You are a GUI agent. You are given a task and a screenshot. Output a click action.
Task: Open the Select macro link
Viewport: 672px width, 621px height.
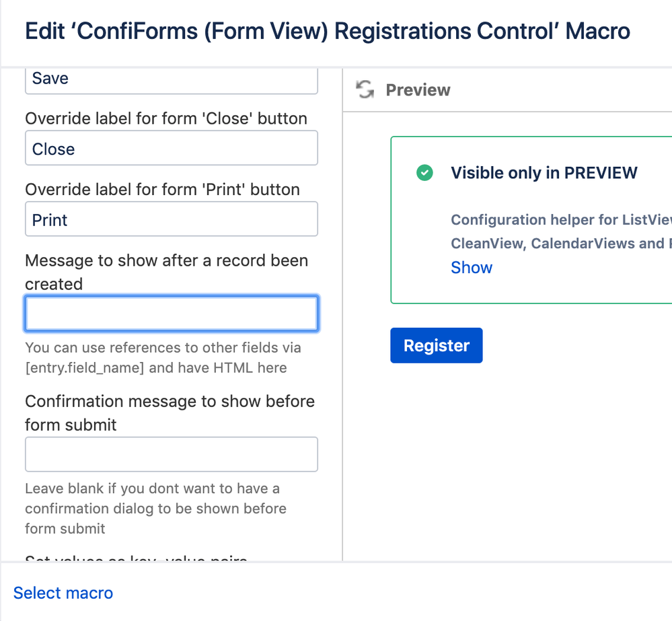click(63, 593)
